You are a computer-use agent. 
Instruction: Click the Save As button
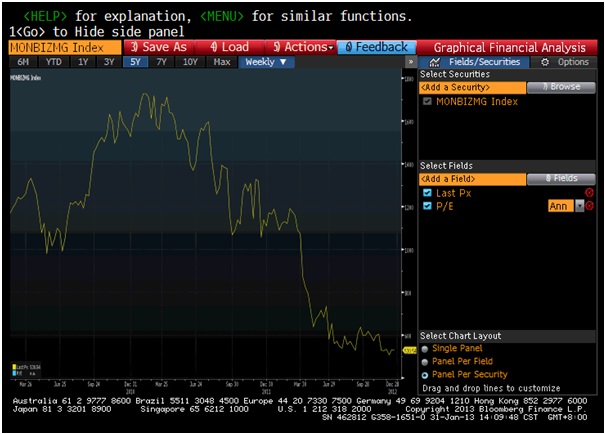159,47
